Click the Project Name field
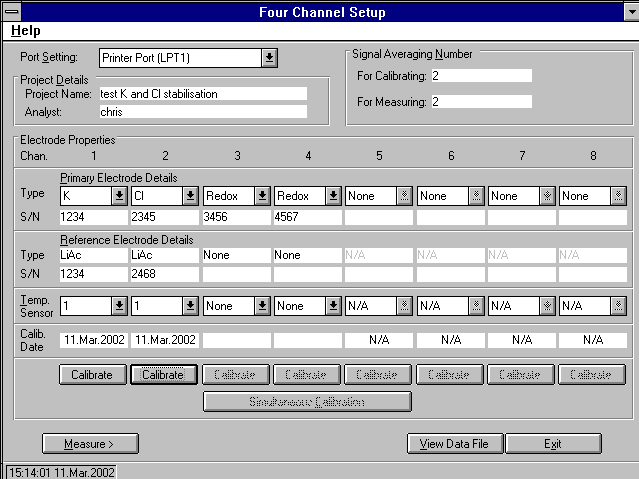Image resolution: width=639 pixels, height=479 pixels. 203,94
